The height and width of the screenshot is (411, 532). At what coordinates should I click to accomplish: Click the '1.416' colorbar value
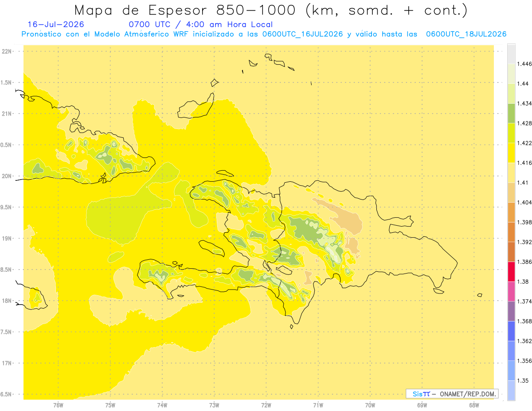click(x=524, y=163)
